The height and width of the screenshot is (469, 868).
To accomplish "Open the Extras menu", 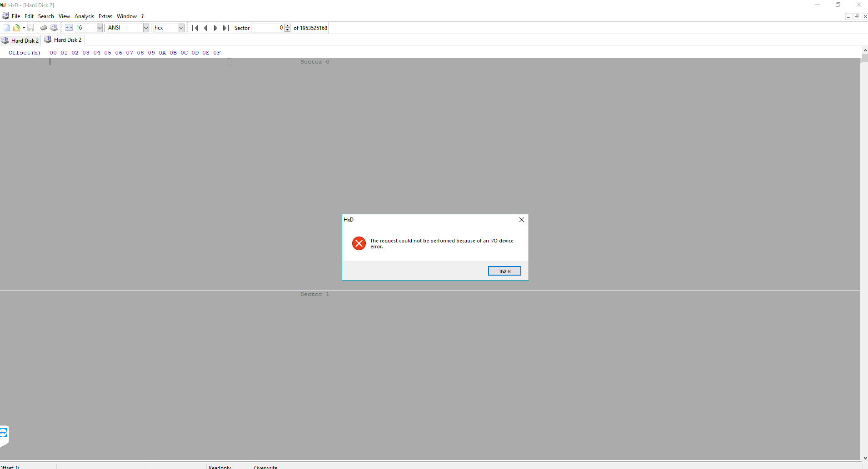I will pos(105,16).
